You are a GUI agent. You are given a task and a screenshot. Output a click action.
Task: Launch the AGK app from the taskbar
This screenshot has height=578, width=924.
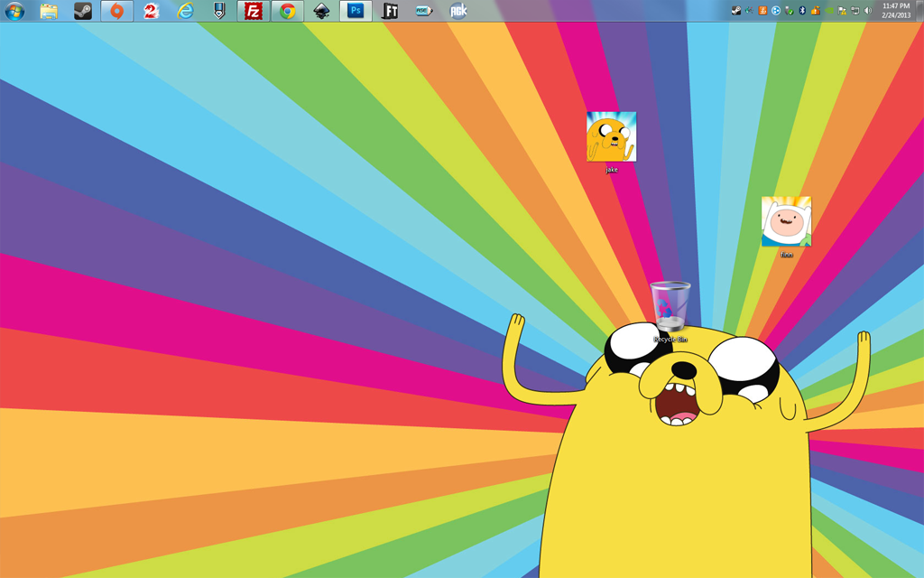pos(457,11)
